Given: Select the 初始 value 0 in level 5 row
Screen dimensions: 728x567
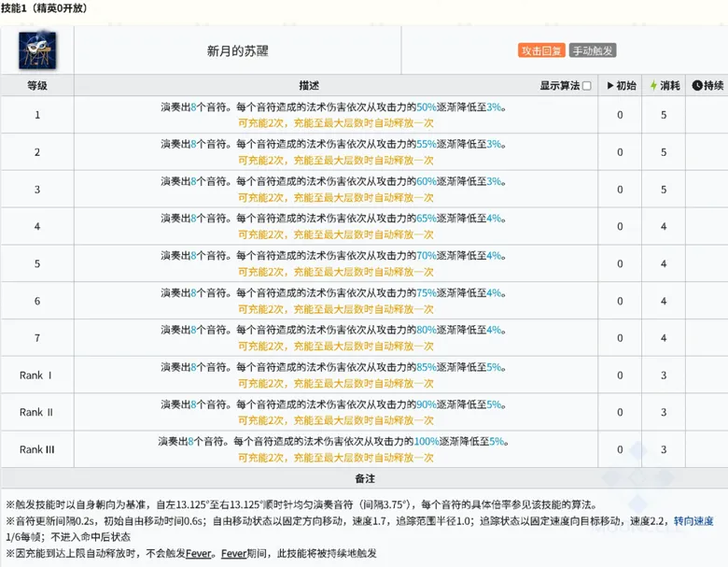Looking at the screenshot, I should [620, 263].
